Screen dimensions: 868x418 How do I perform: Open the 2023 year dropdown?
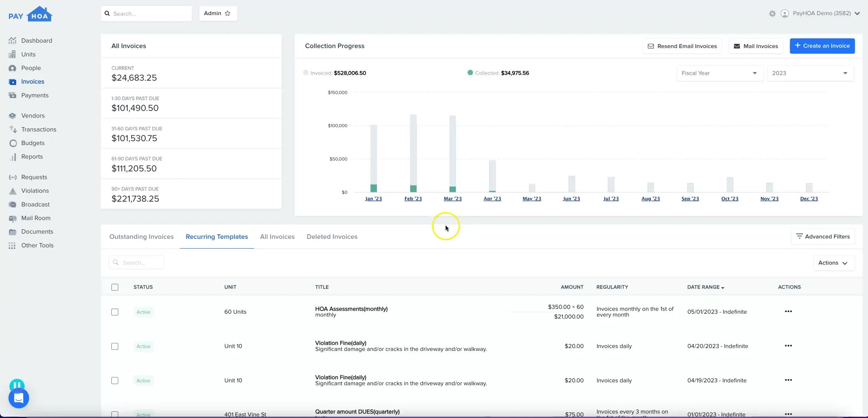coord(810,73)
